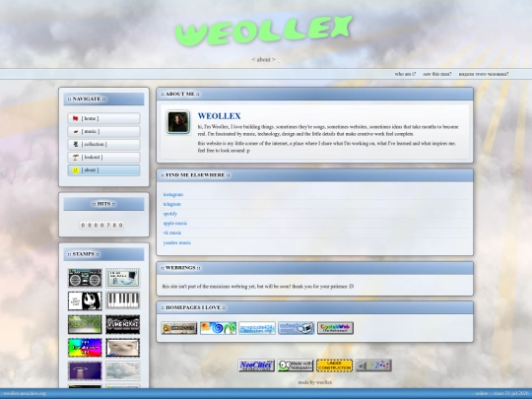Viewport: 532px width, 399px height.
Task: Open the vk music link
Action: click(172, 233)
